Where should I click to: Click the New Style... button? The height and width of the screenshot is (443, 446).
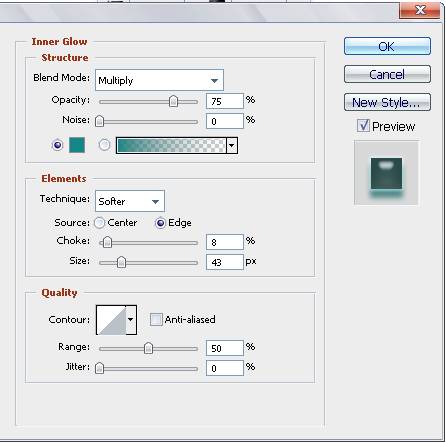tap(387, 102)
